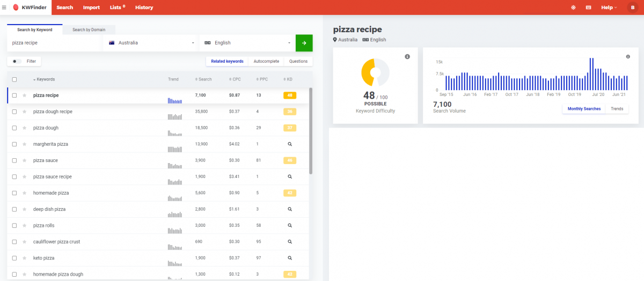Star the pizza sauce keyword
This screenshot has height=281, width=644.
click(24, 160)
